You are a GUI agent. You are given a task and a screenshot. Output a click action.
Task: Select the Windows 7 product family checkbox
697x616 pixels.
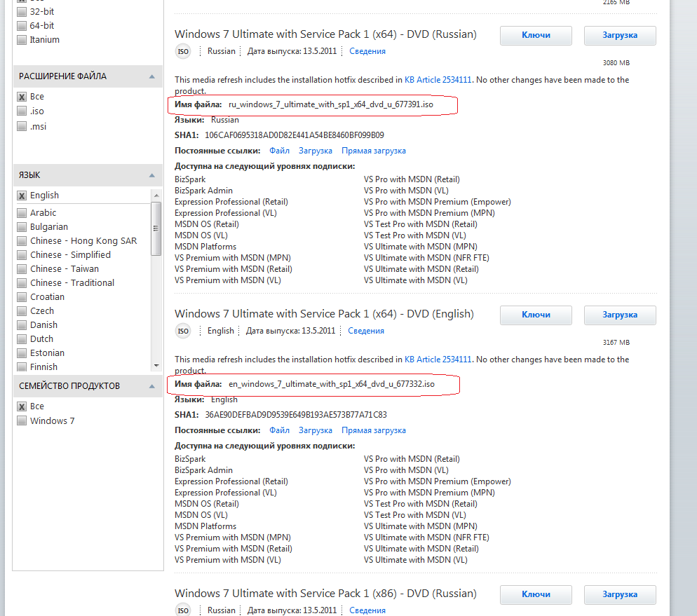tap(22, 421)
